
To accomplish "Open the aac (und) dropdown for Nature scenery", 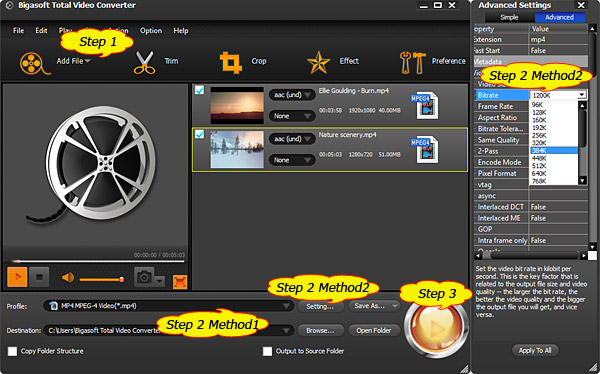I will [292, 139].
